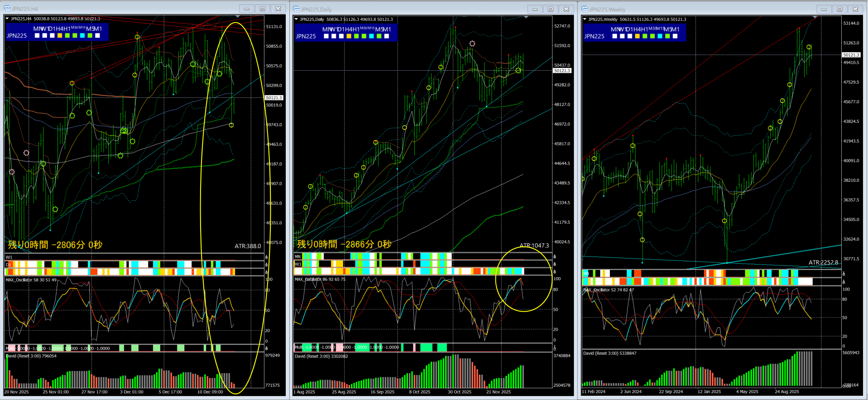Viewport: 868px width, 400px height.
Task: Click the ATR:388.0 label in H4 chart
Action: coord(248,246)
